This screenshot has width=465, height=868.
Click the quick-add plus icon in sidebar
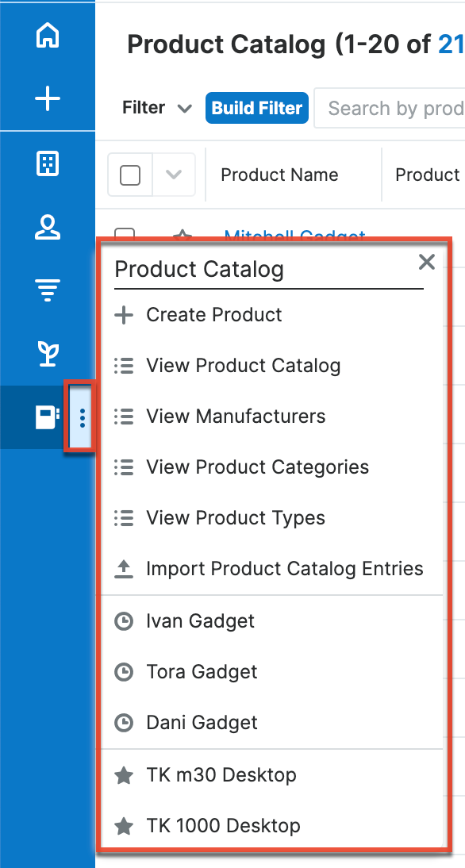coord(48,98)
